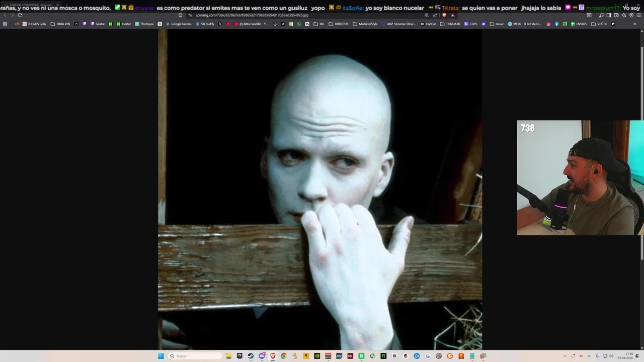The height and width of the screenshot is (362, 644).
Task: Open the Google Gemini bookmark
Action: 179,24
